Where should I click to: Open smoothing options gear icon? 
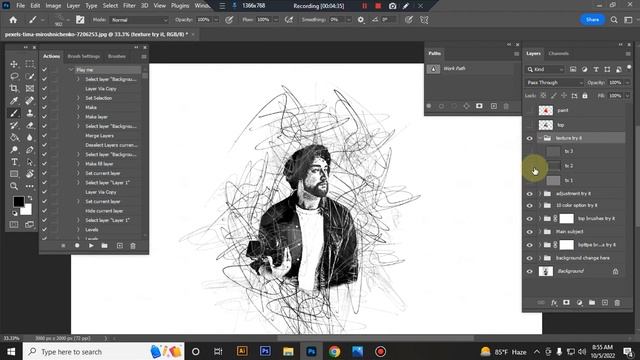coord(361,20)
